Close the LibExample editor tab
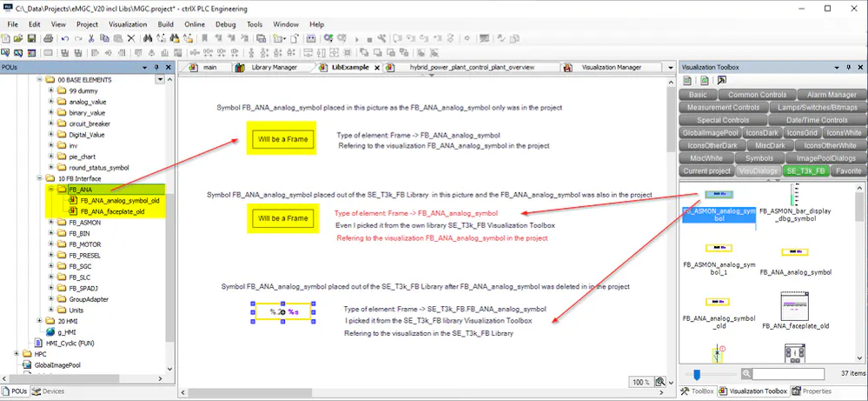The image size is (868, 401). tap(377, 67)
